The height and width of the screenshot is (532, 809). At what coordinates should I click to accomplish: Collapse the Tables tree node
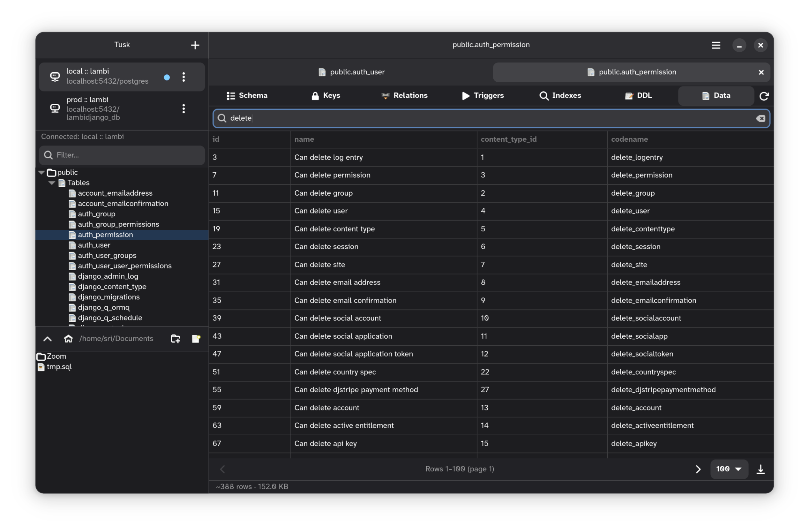click(52, 183)
